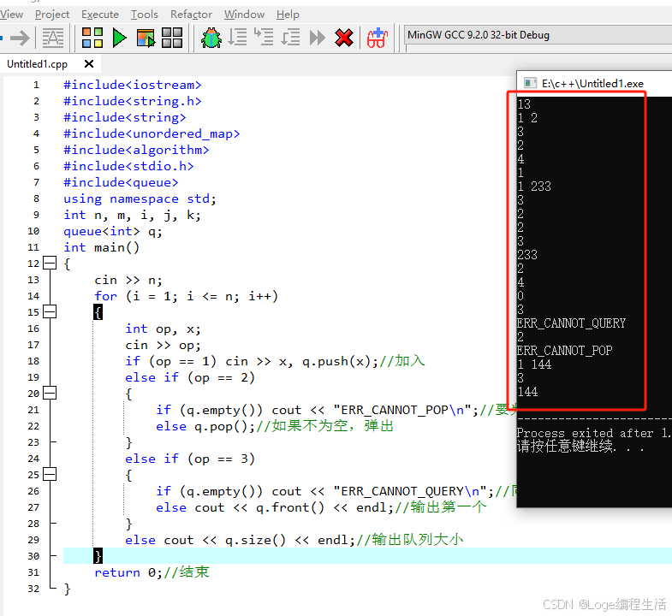
Task: Open the Execute menu
Action: tap(100, 15)
